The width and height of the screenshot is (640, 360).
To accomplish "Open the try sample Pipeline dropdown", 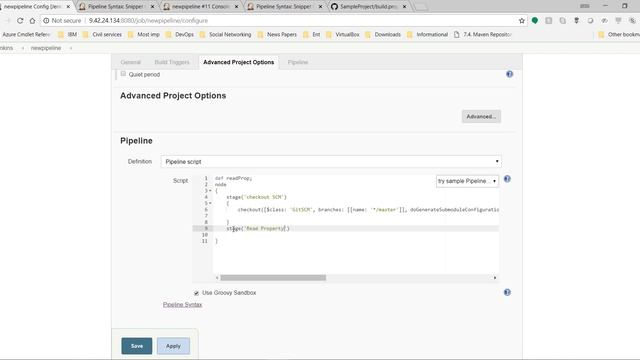I will (467, 181).
